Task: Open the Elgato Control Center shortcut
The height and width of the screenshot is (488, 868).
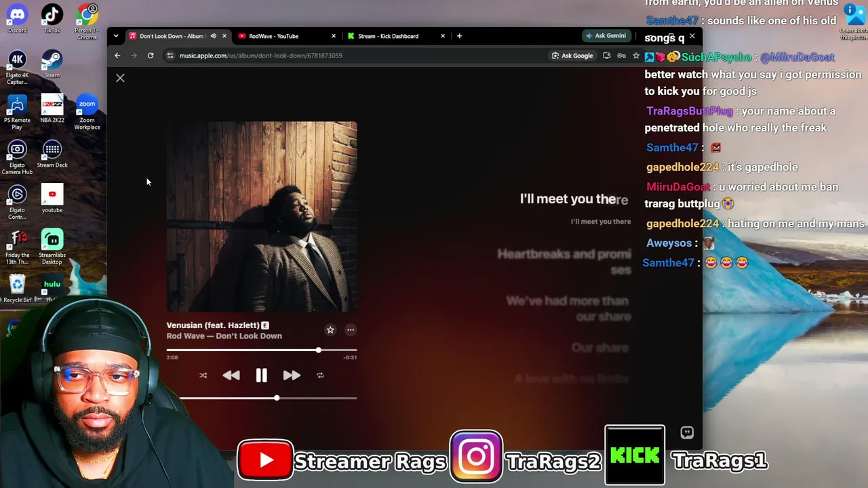Action: pyautogui.click(x=17, y=202)
